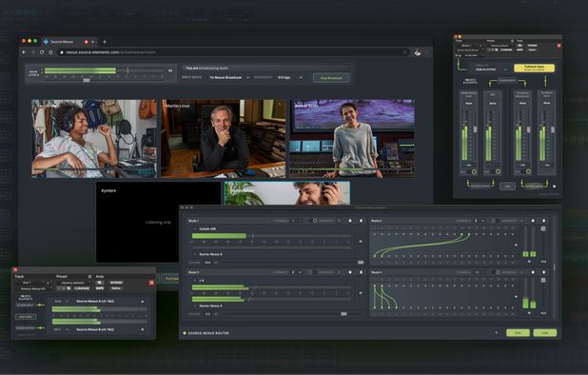Open settings gear in top-right plugin footer

click(x=555, y=186)
